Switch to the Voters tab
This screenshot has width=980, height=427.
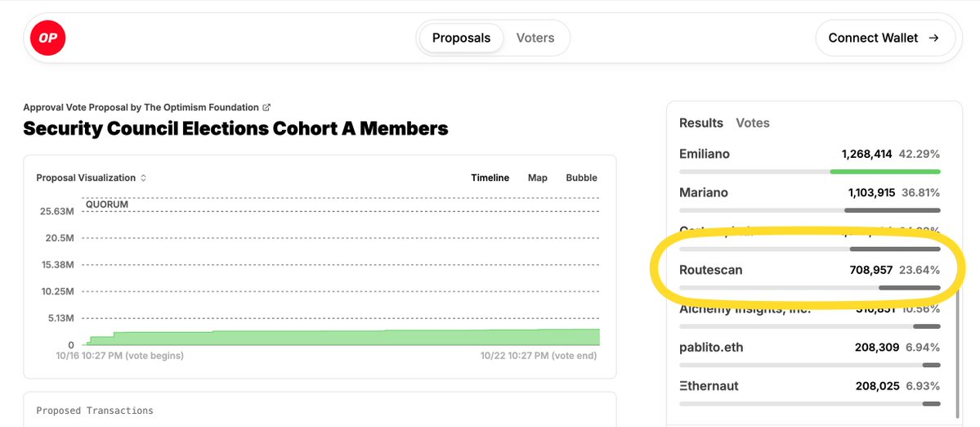(x=535, y=38)
